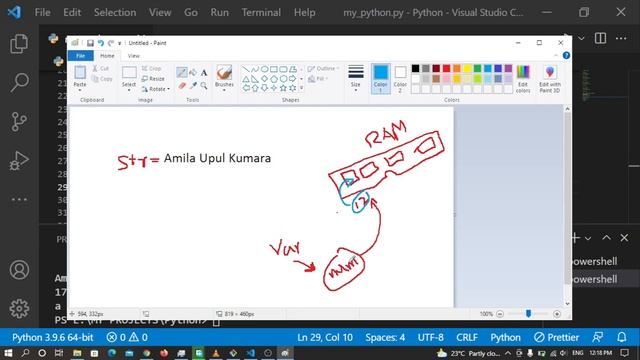Choose the Line shape in Shapes gallery
640x360 pixels.
point(246,69)
